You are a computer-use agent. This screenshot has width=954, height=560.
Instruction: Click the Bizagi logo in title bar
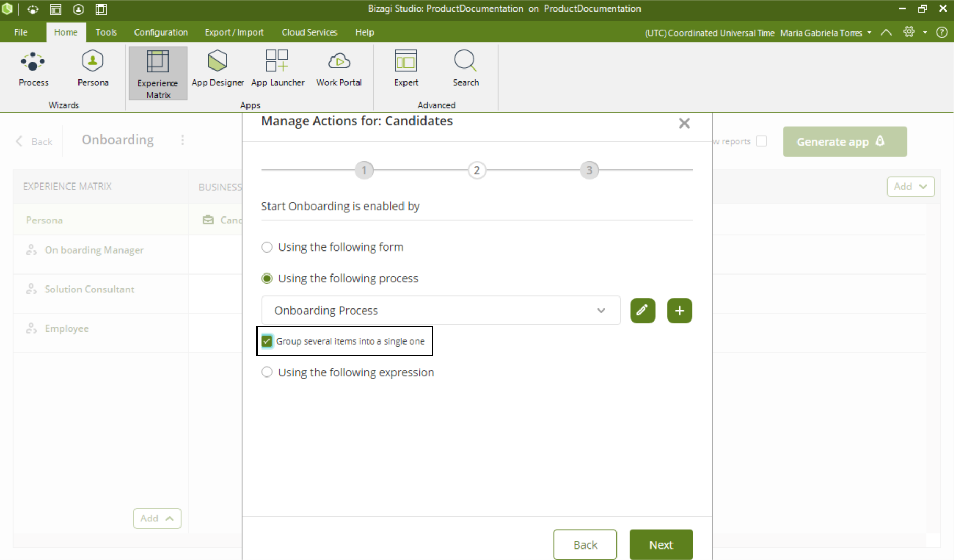click(x=7, y=9)
